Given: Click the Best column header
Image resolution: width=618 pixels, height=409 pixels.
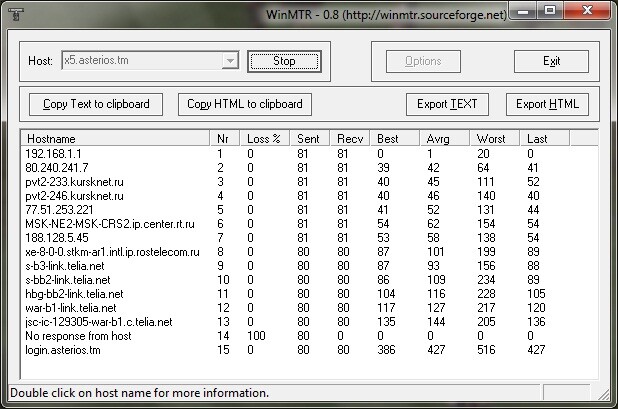Looking at the screenshot, I should click(x=395, y=139).
